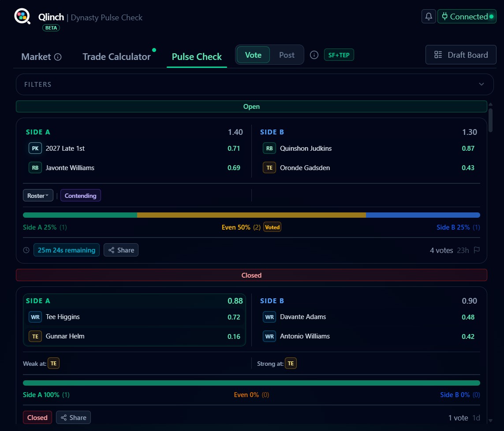The width and height of the screenshot is (504, 431).
Task: Collapse the Closed section header
Action: pos(251,275)
